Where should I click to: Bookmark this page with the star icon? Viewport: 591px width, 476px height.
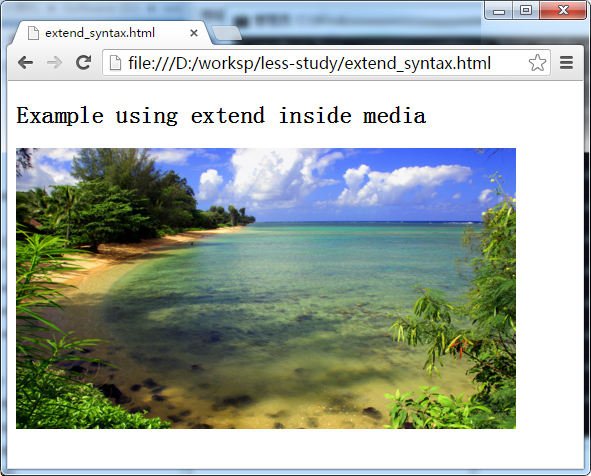[537, 63]
